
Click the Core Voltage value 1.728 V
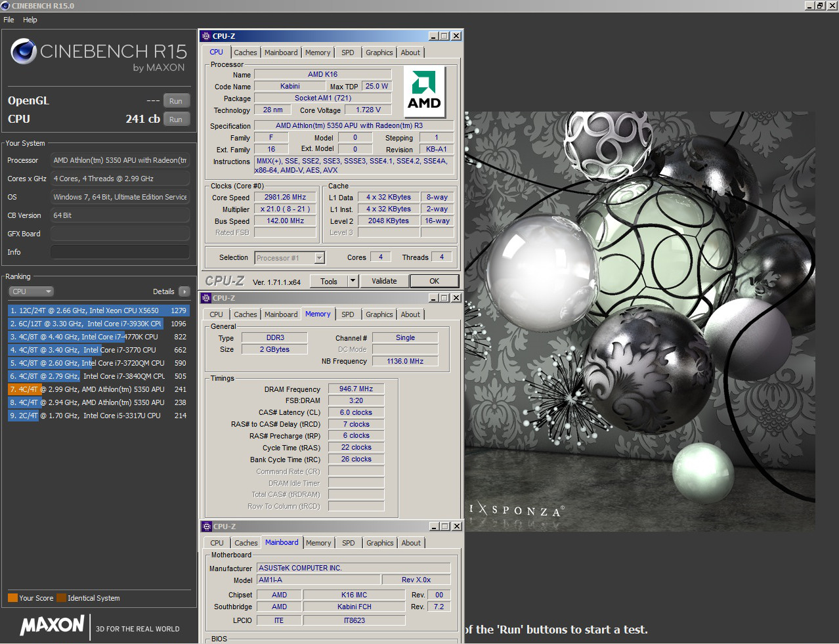click(368, 110)
